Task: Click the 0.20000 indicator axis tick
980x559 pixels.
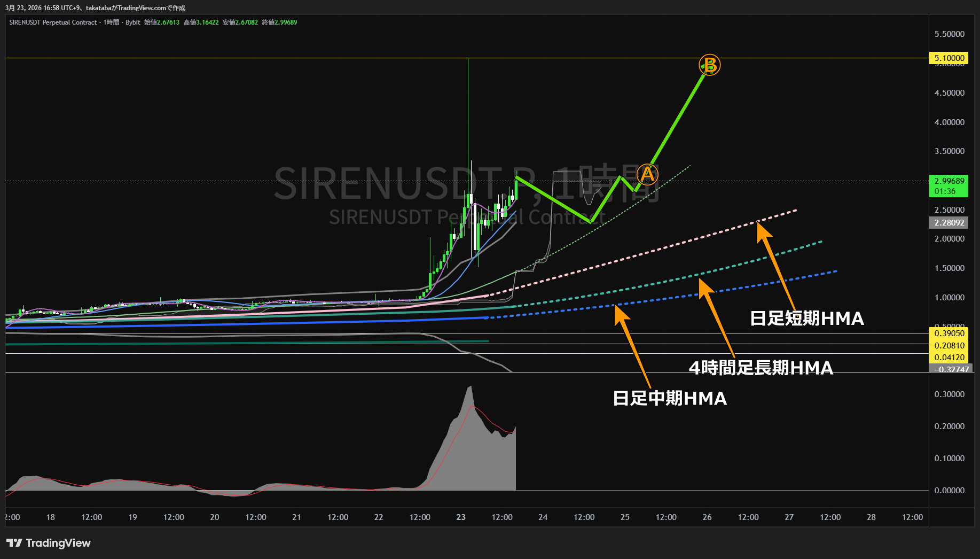Action: 949,426
